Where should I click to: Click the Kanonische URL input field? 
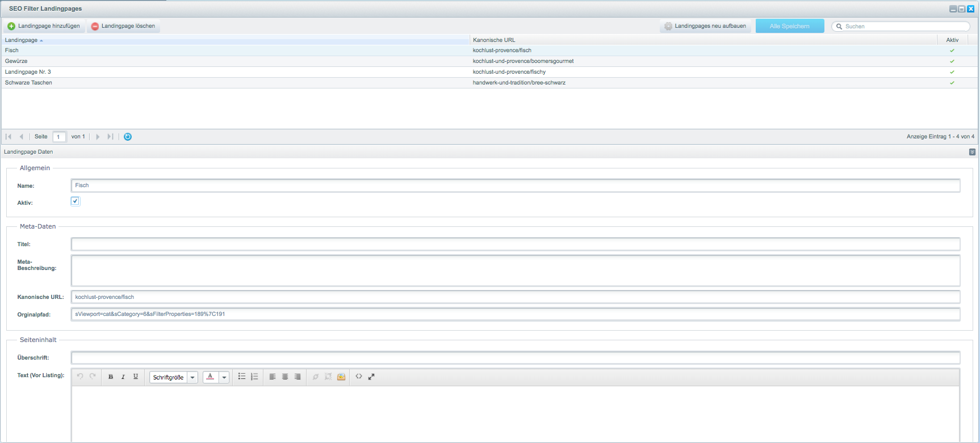[x=516, y=297]
